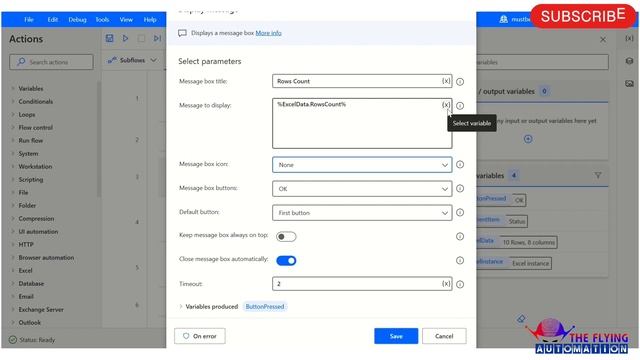640x360 pixels.
Task: Info icon next to Message box title
Action: (460, 82)
